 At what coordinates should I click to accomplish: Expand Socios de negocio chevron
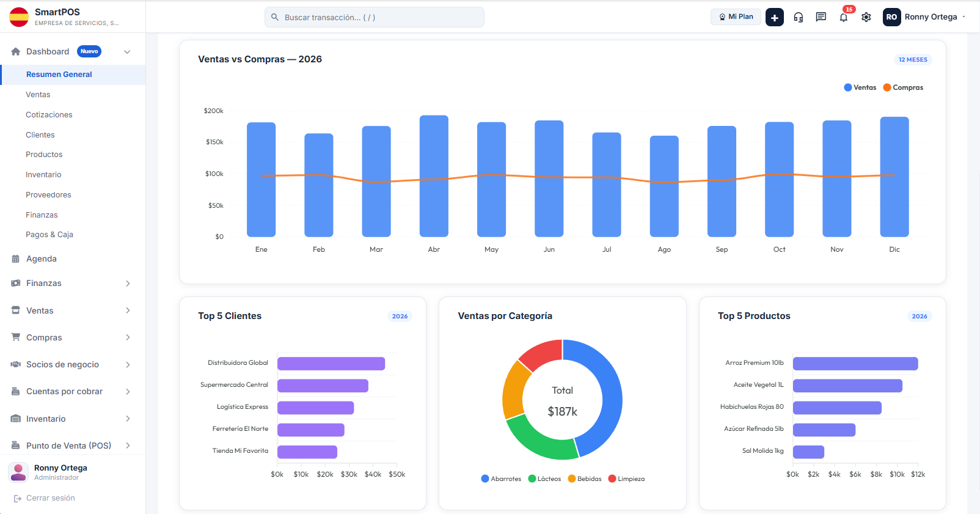[x=128, y=365]
